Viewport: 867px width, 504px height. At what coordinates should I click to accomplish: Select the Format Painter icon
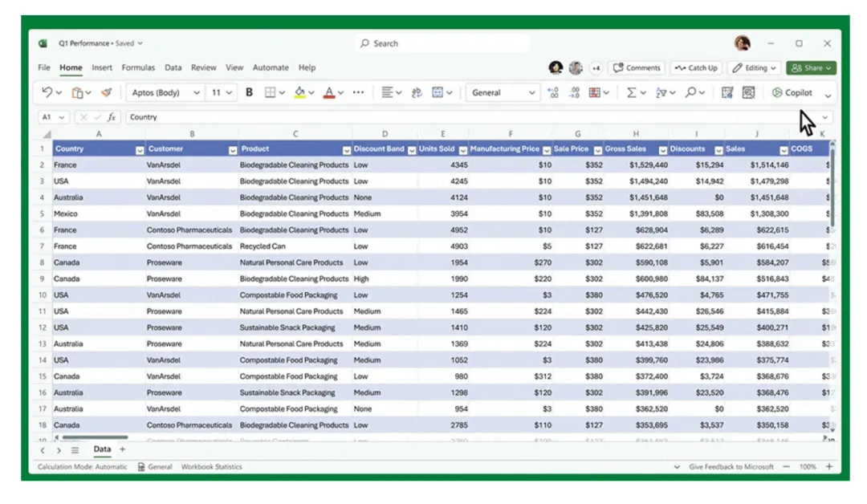pos(107,91)
